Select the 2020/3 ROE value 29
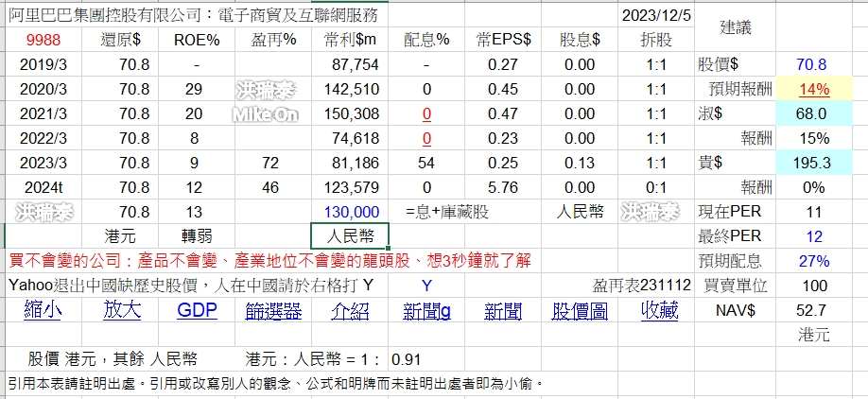 [x=194, y=89]
